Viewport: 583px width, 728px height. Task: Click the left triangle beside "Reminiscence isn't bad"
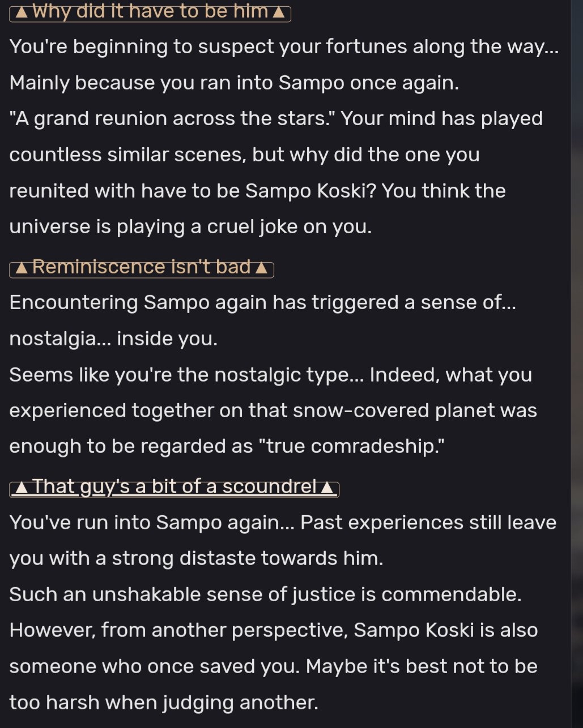click(x=21, y=268)
